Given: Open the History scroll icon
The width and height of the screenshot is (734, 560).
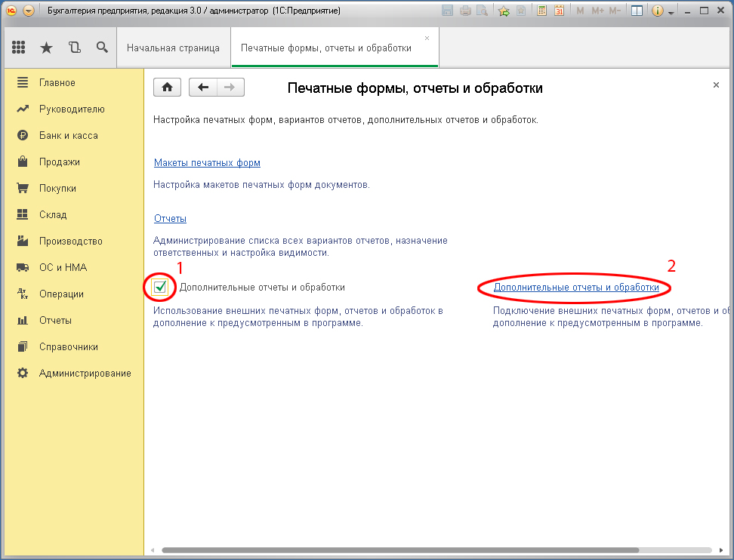Looking at the screenshot, I should pyautogui.click(x=75, y=48).
